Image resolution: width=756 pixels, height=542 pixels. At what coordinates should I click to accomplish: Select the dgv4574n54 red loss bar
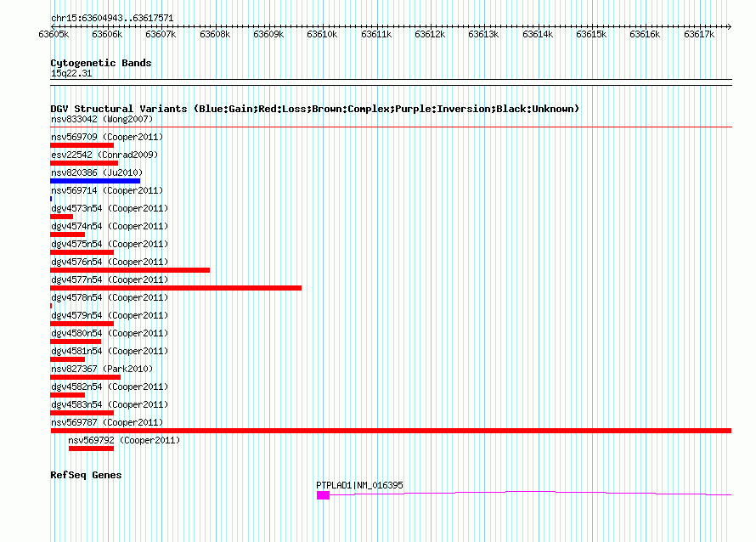point(67,234)
